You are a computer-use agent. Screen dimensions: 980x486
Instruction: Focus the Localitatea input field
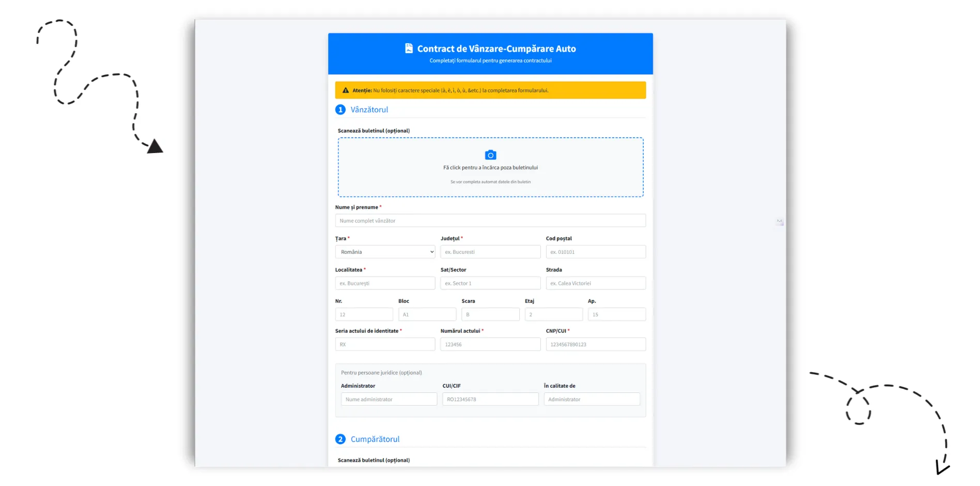point(385,283)
